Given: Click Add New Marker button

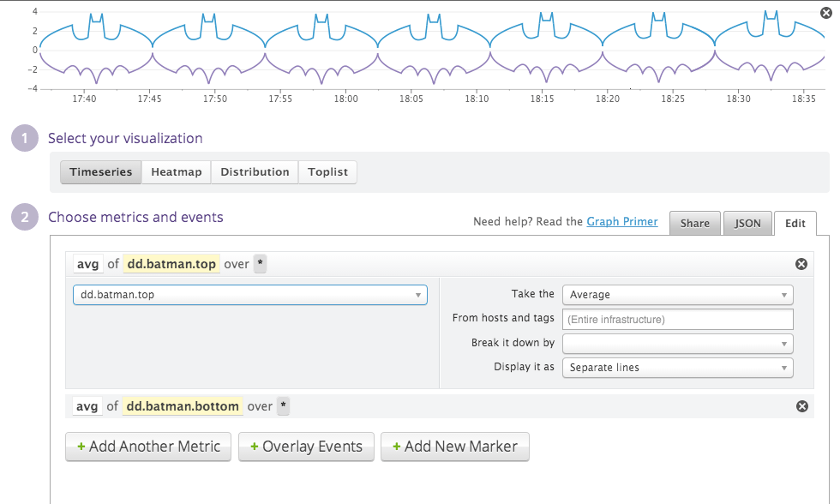Looking at the screenshot, I should pos(454,447).
